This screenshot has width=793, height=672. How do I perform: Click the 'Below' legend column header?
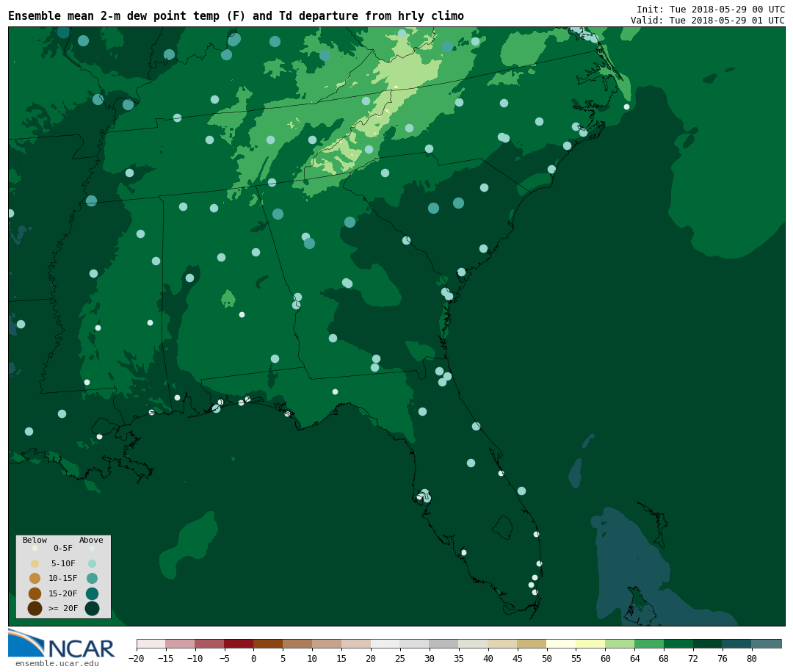[x=35, y=541]
